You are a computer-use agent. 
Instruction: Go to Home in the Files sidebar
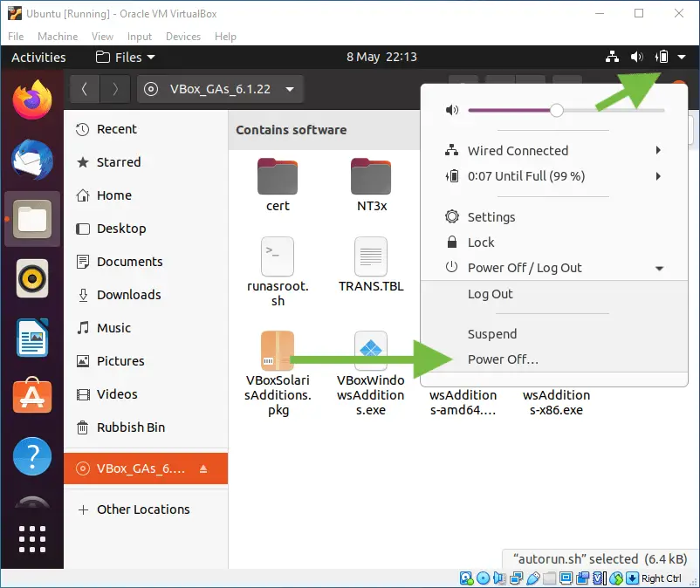pyautogui.click(x=146, y=195)
